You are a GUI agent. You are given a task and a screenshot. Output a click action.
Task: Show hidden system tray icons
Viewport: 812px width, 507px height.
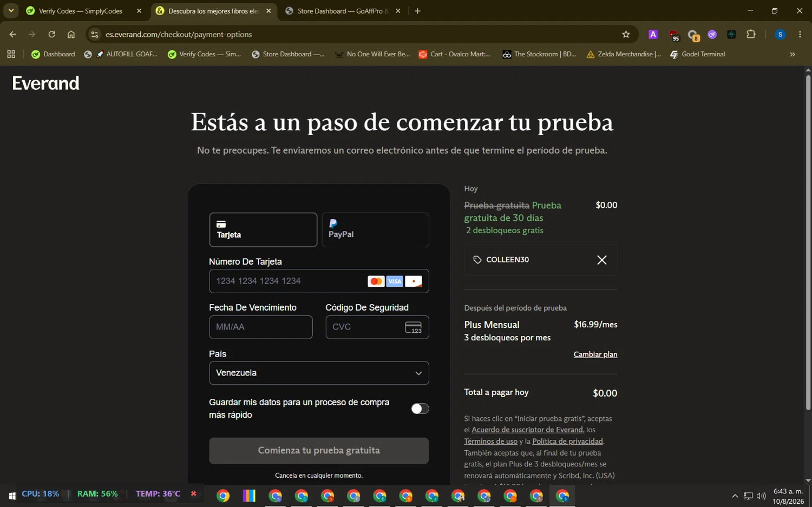[x=735, y=496]
